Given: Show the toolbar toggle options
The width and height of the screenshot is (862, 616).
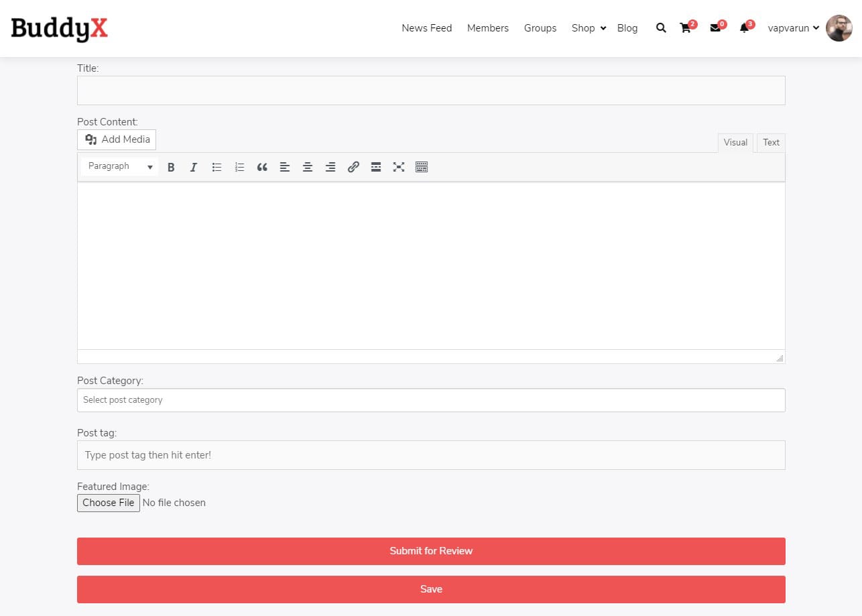Looking at the screenshot, I should tap(422, 167).
